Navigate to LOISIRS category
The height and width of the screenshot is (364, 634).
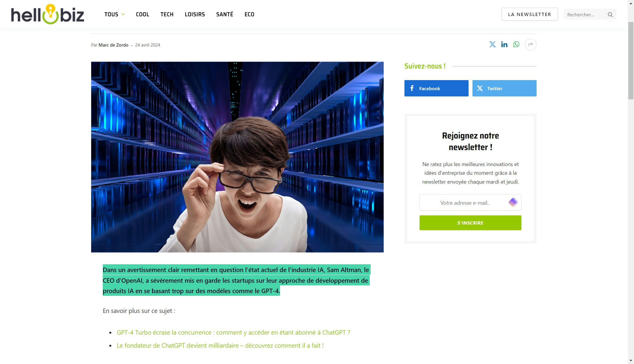(195, 14)
